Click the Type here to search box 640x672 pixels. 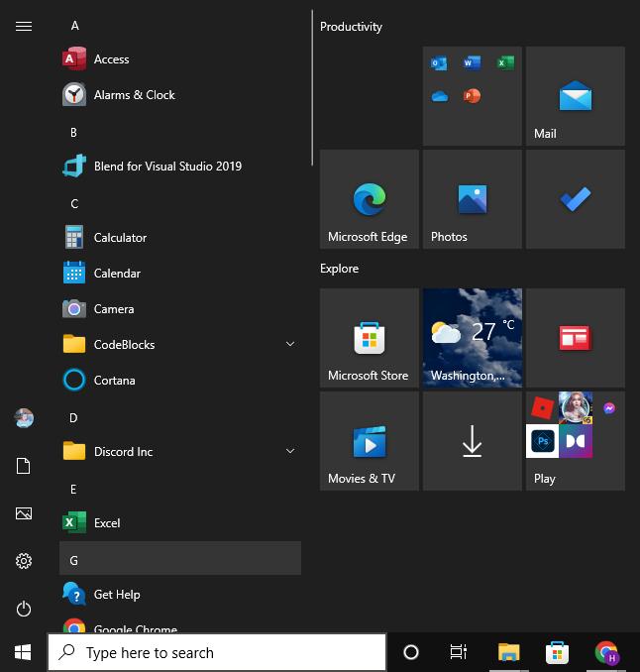(x=217, y=653)
